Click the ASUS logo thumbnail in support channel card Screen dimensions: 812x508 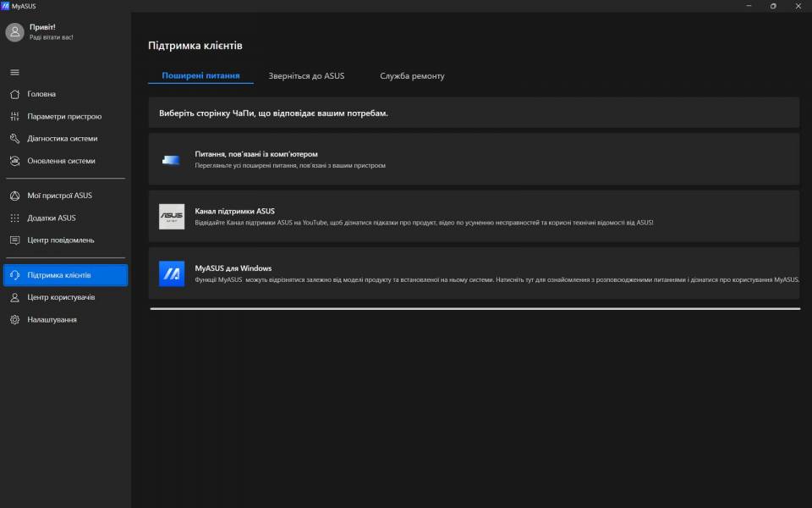pyautogui.click(x=172, y=217)
